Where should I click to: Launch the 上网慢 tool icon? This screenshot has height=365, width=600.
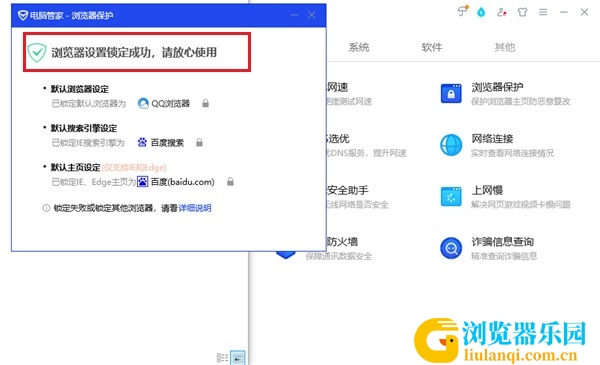click(x=451, y=197)
